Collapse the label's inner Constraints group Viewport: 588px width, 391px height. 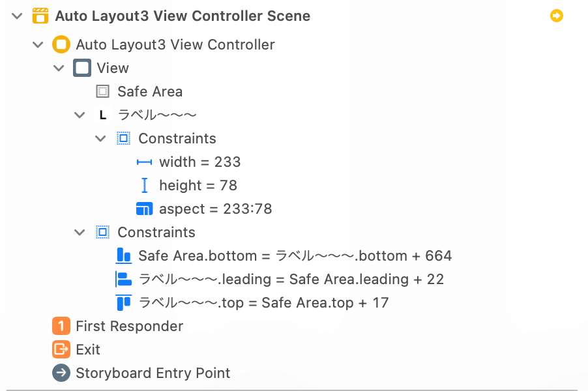(100, 139)
